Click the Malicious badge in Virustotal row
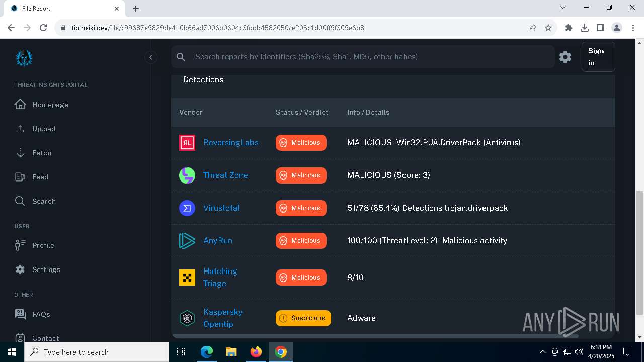Screen dimensions: 644x362 pos(301,208)
